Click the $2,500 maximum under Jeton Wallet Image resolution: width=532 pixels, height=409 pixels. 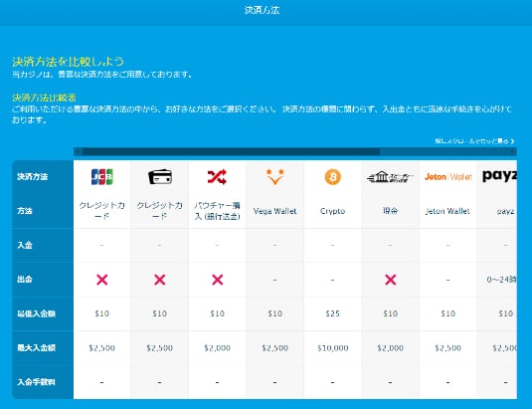pyautogui.click(x=447, y=348)
